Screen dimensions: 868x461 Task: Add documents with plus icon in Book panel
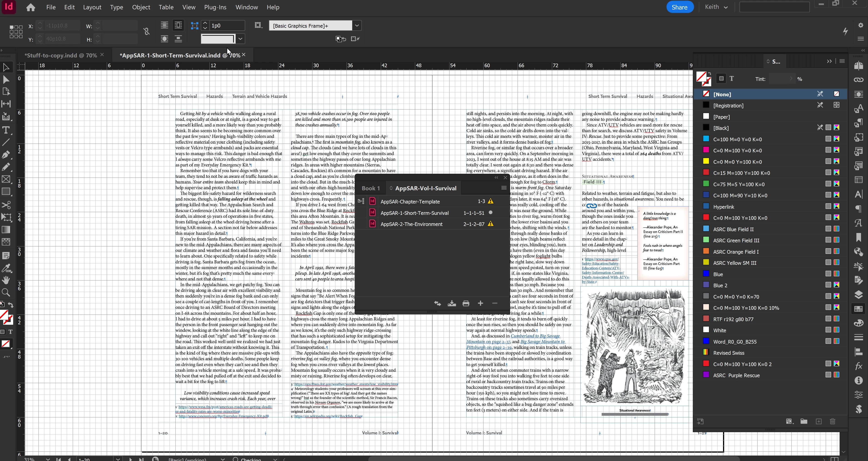coord(481,303)
